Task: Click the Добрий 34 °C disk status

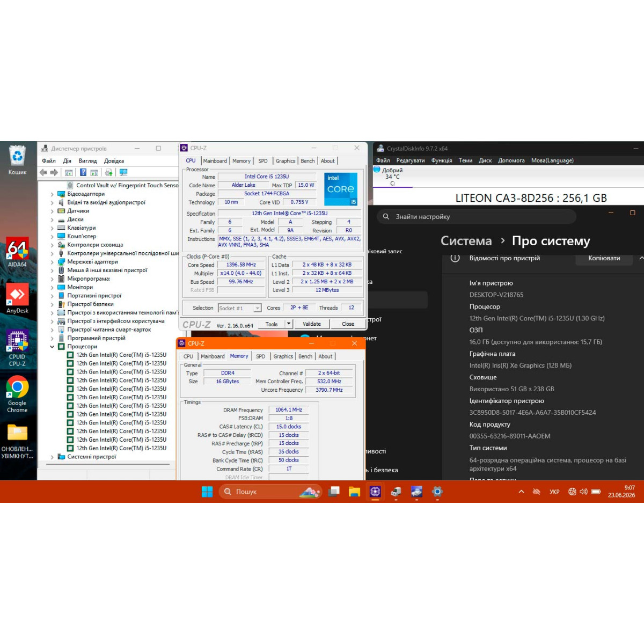Action: (392, 177)
